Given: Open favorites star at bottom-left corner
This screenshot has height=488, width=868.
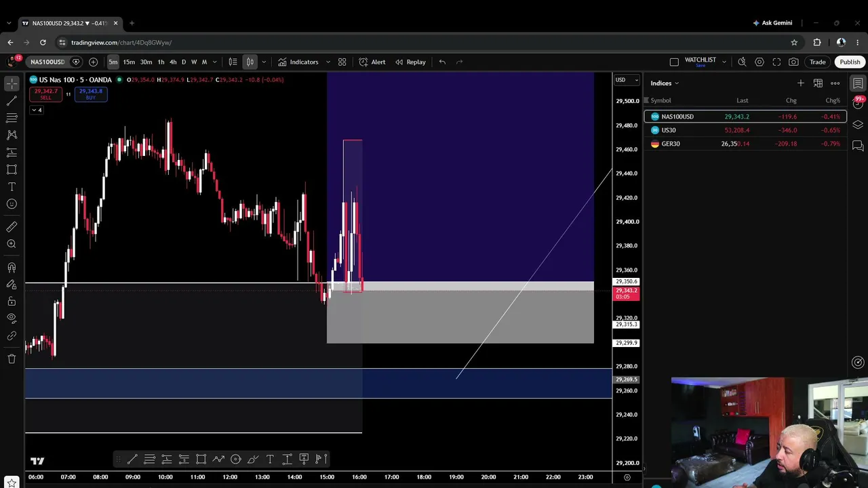Looking at the screenshot, I should click(x=12, y=483).
